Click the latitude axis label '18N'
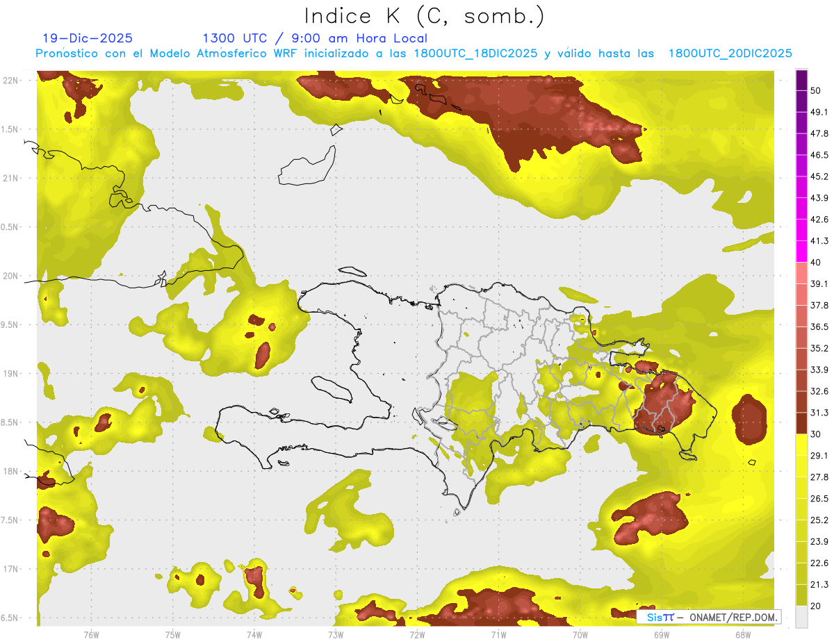This screenshot has width=834, height=644. point(11,472)
